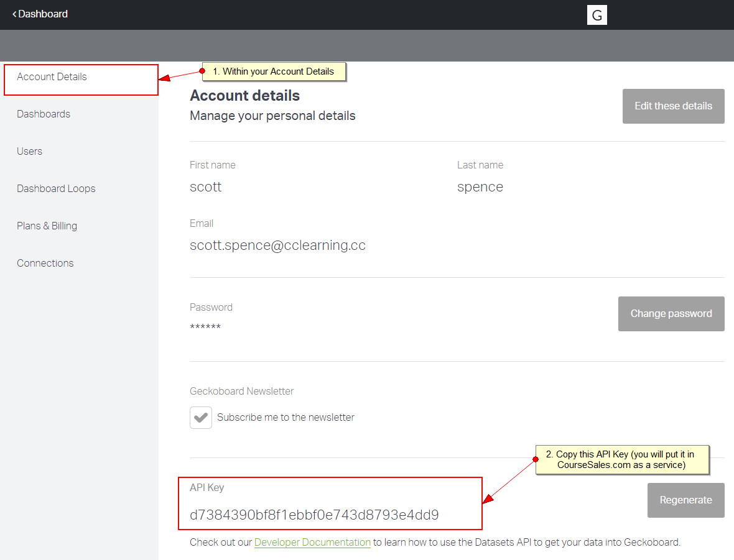Image resolution: width=734 pixels, height=560 pixels.
Task: Regenerate the API key
Action: pyautogui.click(x=685, y=500)
